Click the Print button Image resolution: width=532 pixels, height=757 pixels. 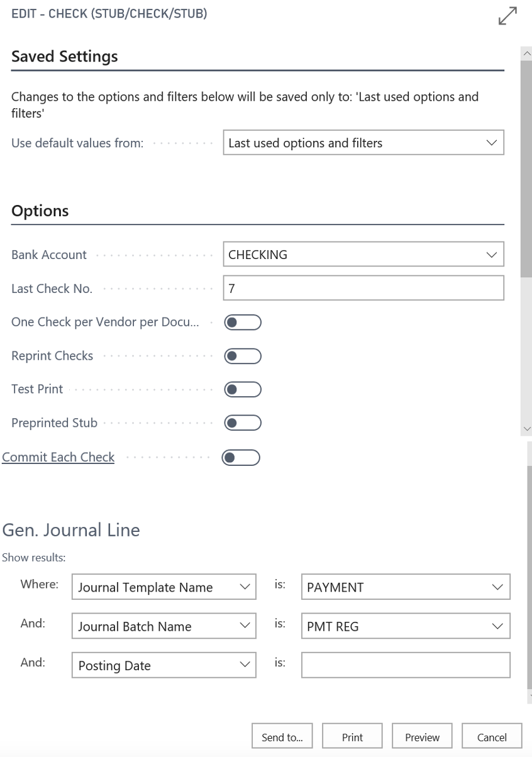point(352,736)
